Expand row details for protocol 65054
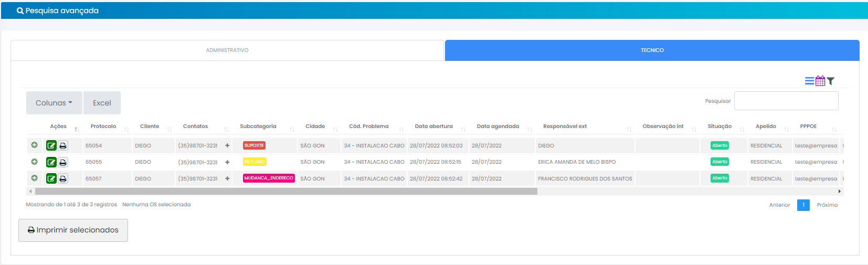Viewport: 868px width, 265px height. point(35,145)
